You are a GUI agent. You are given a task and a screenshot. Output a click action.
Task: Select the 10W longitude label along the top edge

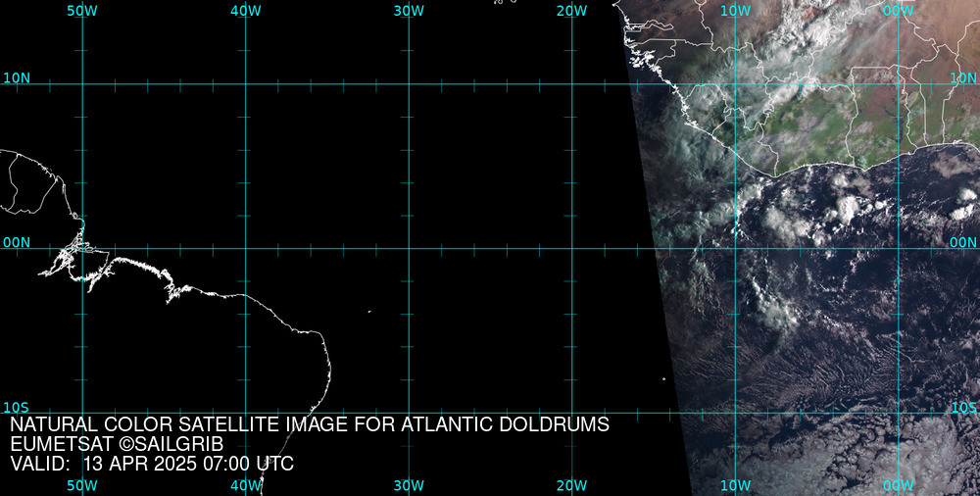coord(735,11)
